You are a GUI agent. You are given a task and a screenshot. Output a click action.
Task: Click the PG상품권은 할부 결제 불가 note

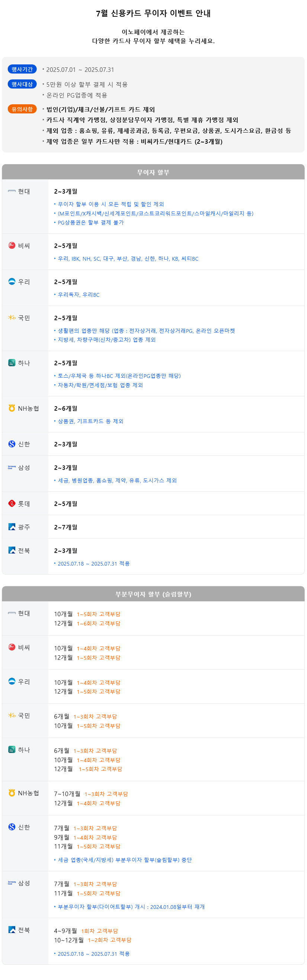[90, 223]
